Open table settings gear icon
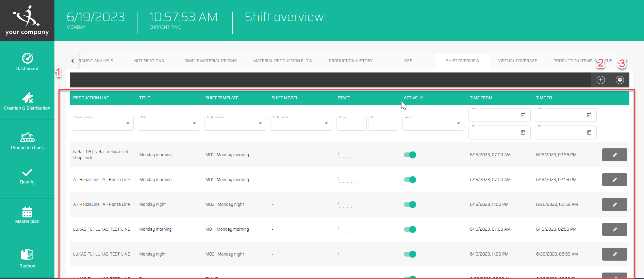Viewport: 644px width, 279px height. [x=620, y=80]
